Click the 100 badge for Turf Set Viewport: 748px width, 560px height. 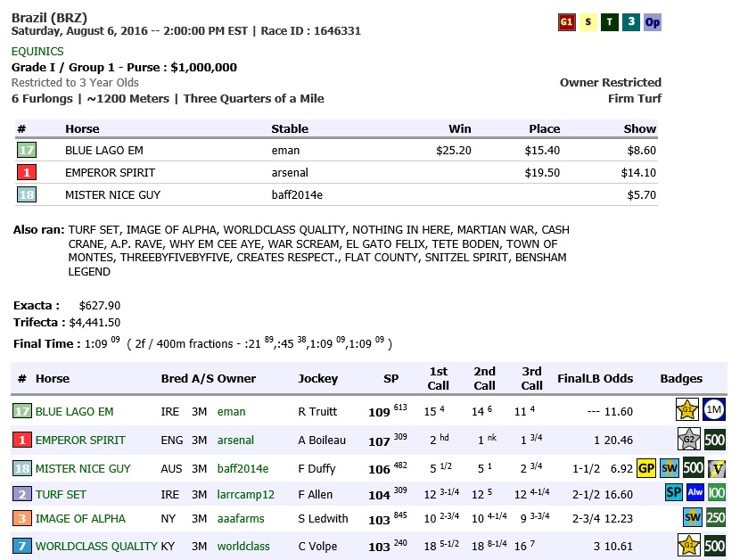pyautogui.click(x=717, y=492)
